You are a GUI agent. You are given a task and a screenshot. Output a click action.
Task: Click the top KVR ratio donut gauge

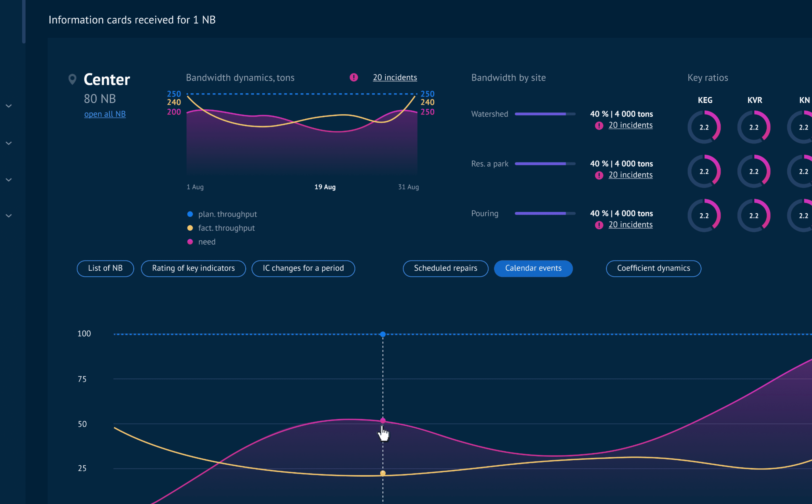tap(754, 127)
